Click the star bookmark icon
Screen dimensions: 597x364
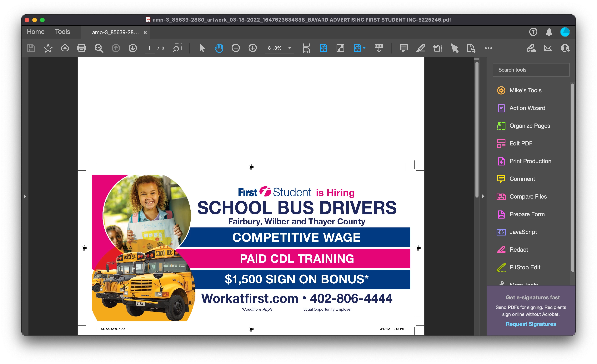[x=48, y=48]
